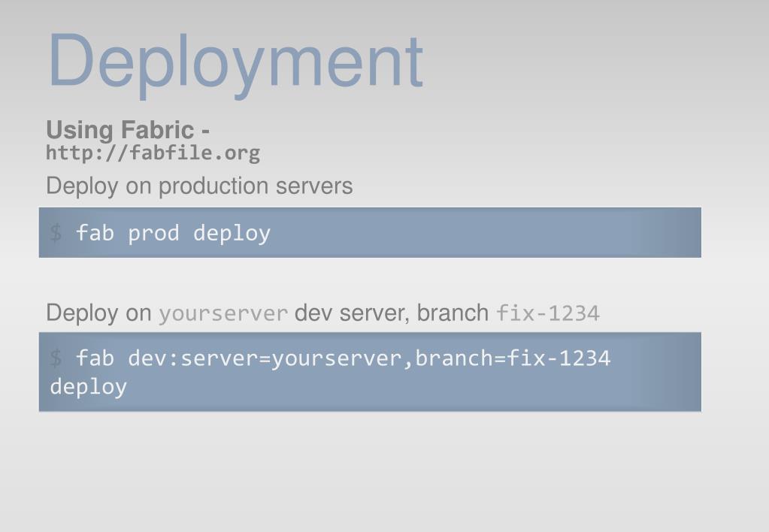Open the http://fabfile.org link
The width and height of the screenshot is (769, 532).
tap(153, 153)
